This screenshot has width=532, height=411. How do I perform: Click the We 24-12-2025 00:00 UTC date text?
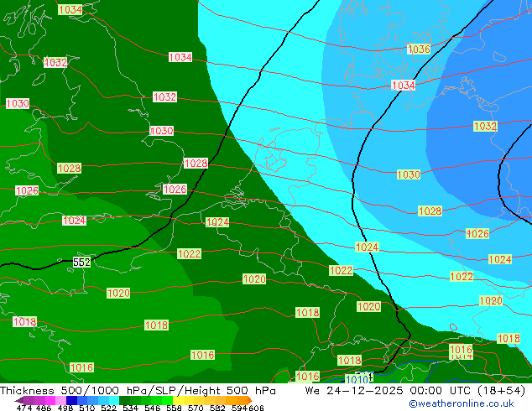(x=388, y=391)
